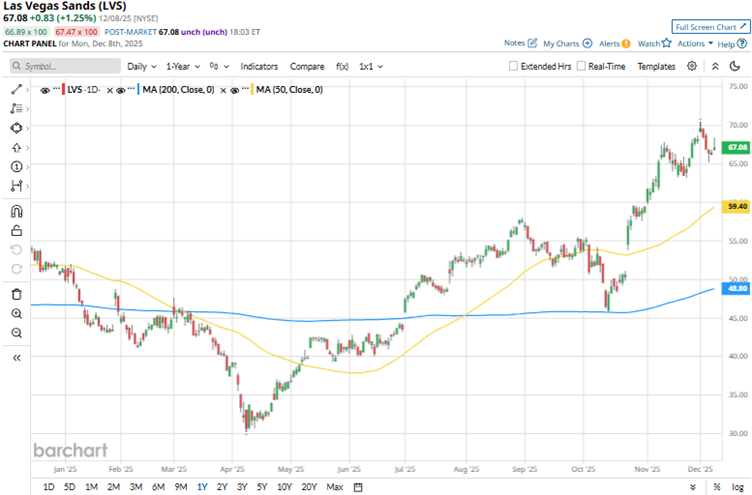
Task: Select the trend line drawing tool
Action: click(16, 90)
